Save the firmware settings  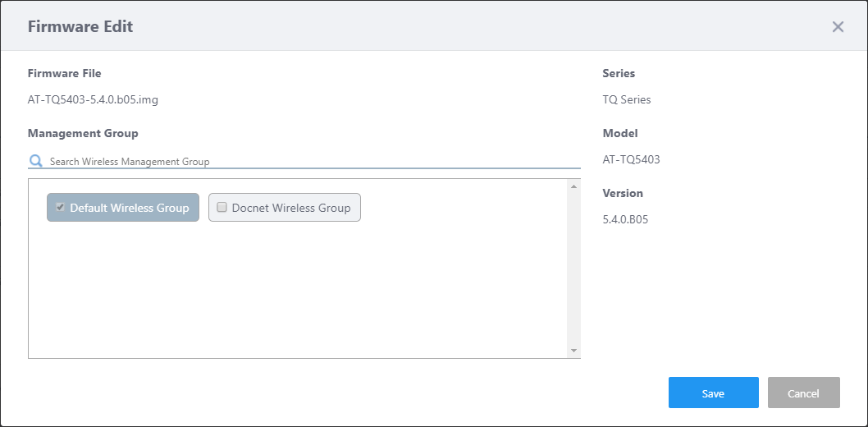coord(713,393)
